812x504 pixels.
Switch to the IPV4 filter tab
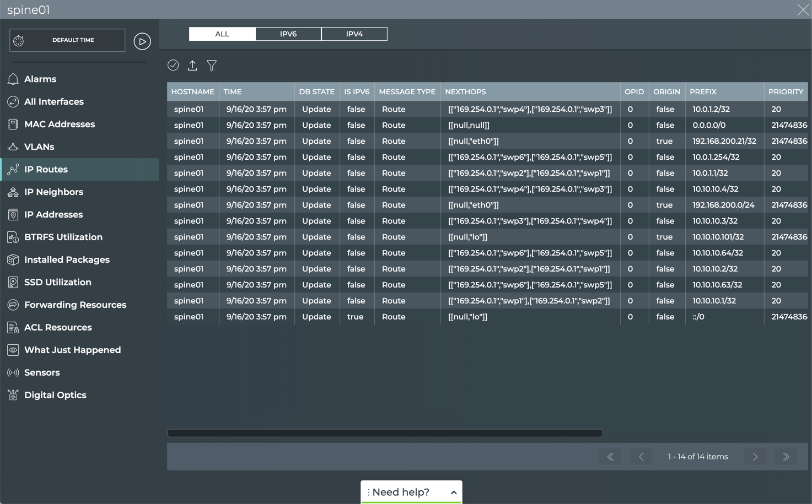354,34
